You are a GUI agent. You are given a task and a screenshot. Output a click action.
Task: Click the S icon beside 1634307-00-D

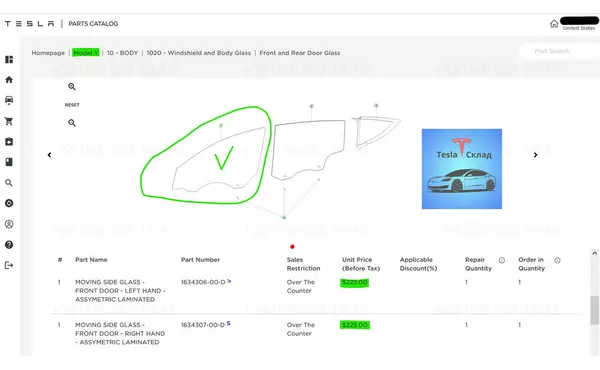[228, 324]
